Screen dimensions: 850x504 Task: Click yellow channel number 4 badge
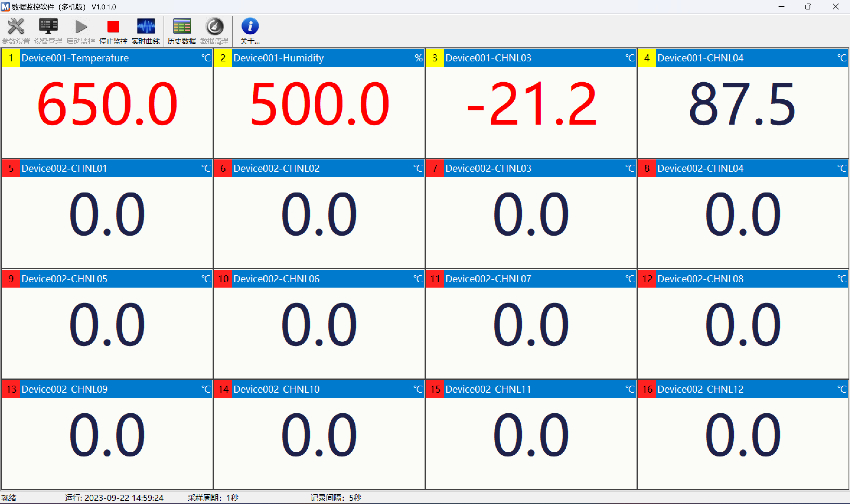[647, 58]
